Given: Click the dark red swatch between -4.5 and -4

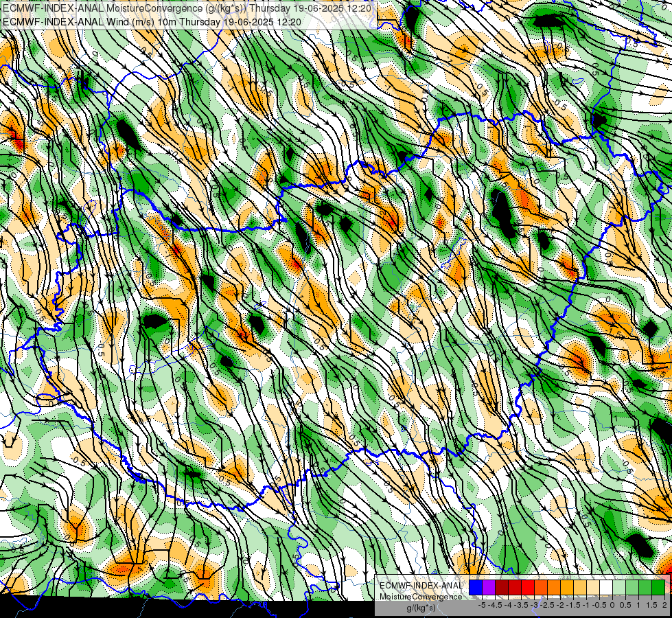Looking at the screenshot, I should coord(502,587).
